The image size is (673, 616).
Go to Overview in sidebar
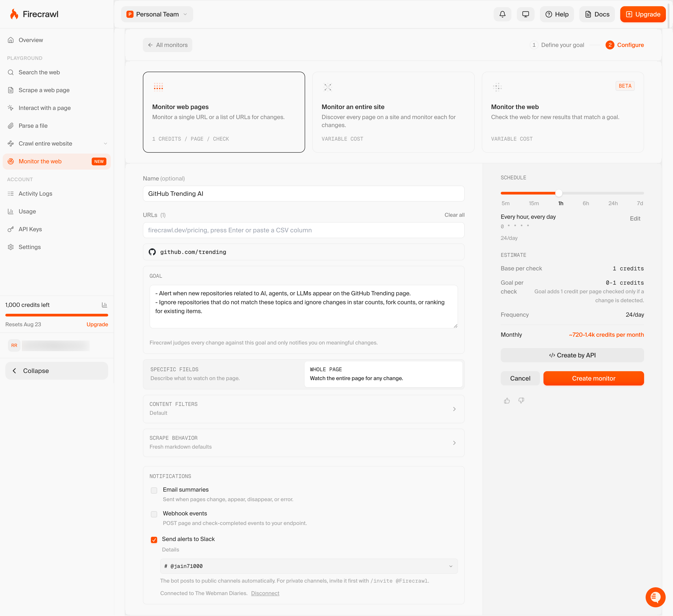click(57, 40)
